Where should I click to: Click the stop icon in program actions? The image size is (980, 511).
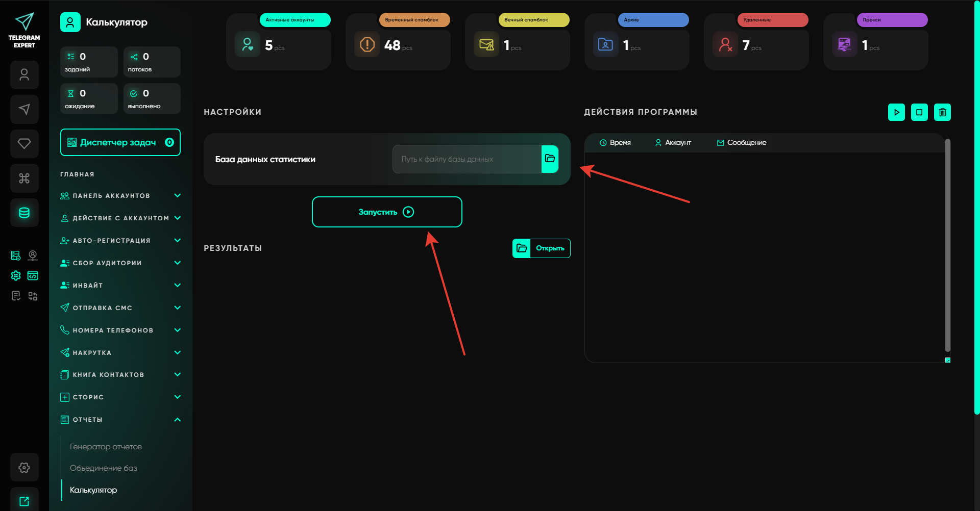pyautogui.click(x=919, y=112)
